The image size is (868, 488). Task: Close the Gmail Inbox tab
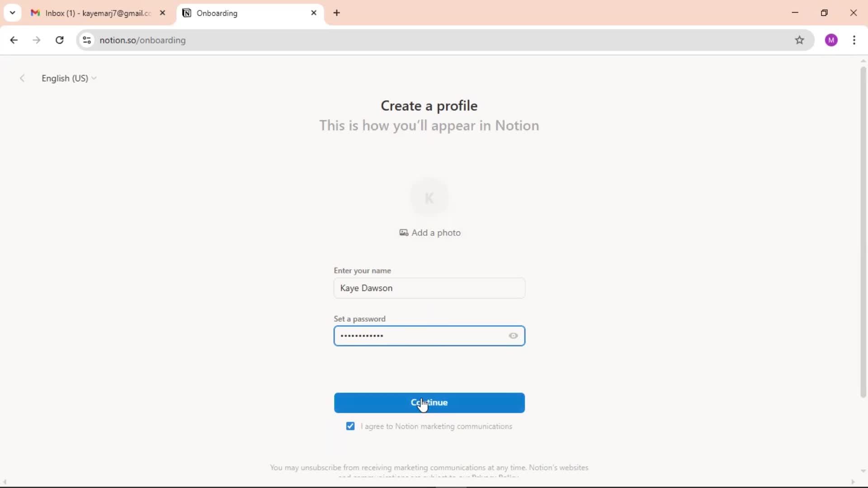pyautogui.click(x=163, y=13)
